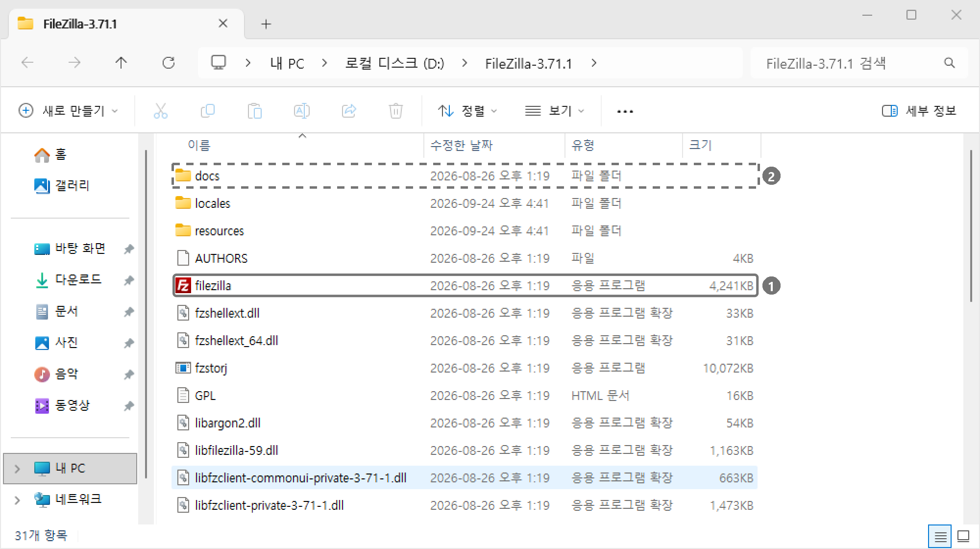Click the Paste clipboard icon

tap(255, 111)
